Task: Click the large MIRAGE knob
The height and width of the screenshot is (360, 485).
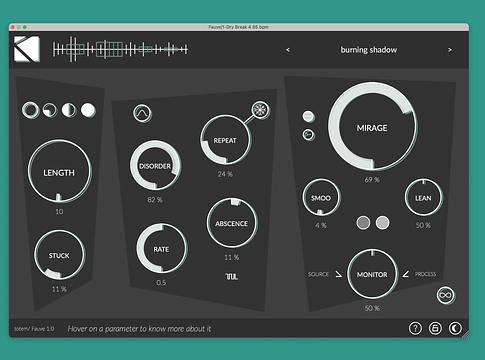Action: click(x=372, y=127)
